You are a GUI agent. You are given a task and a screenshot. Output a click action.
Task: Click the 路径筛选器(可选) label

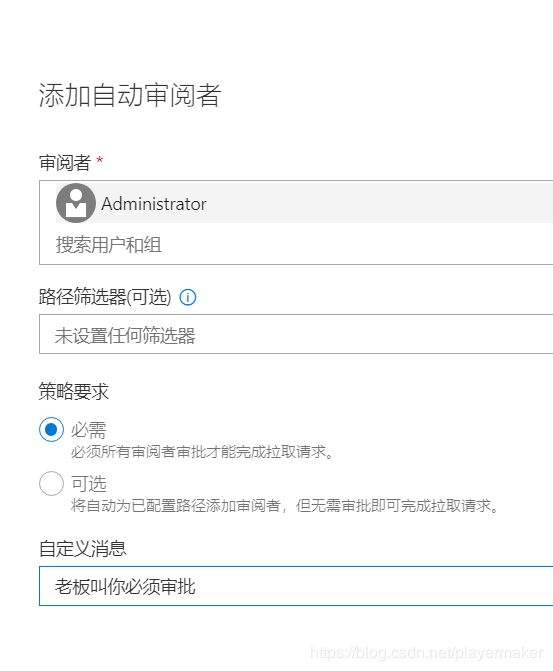(105, 297)
